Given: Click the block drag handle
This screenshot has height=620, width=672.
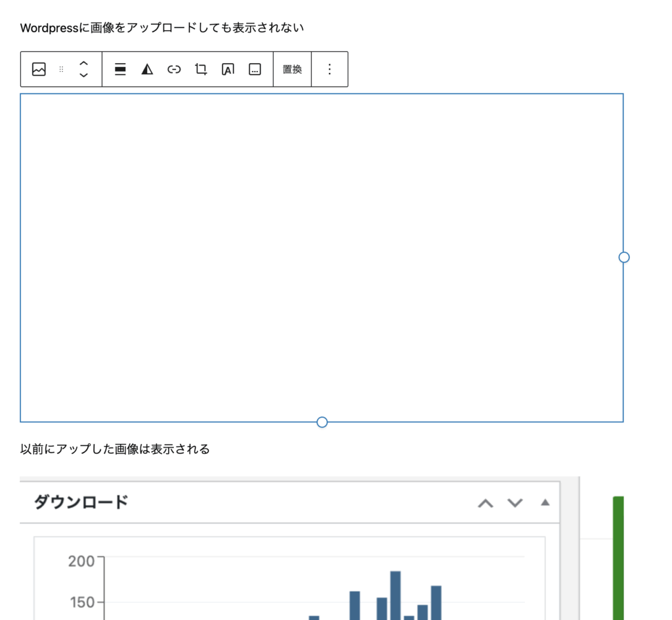Looking at the screenshot, I should click(x=62, y=69).
